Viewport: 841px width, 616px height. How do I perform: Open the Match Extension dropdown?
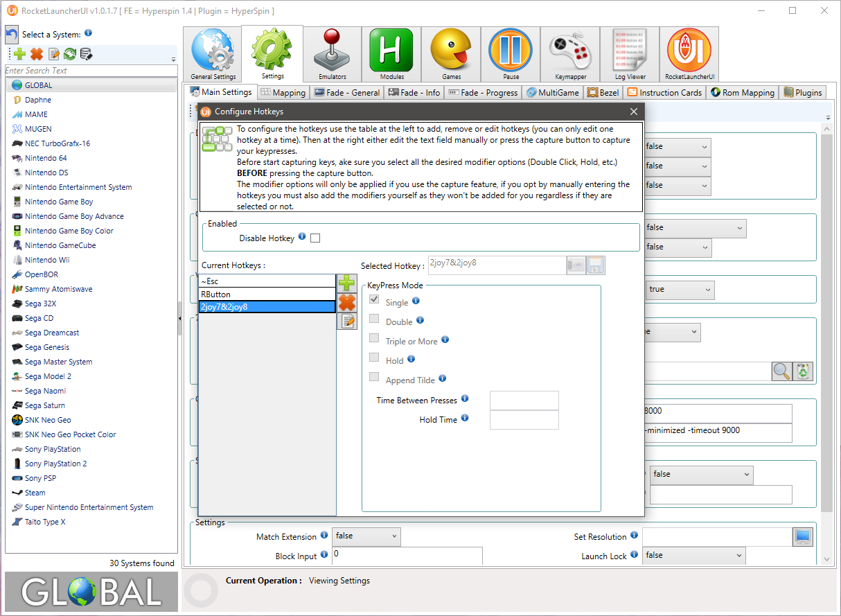click(x=366, y=536)
